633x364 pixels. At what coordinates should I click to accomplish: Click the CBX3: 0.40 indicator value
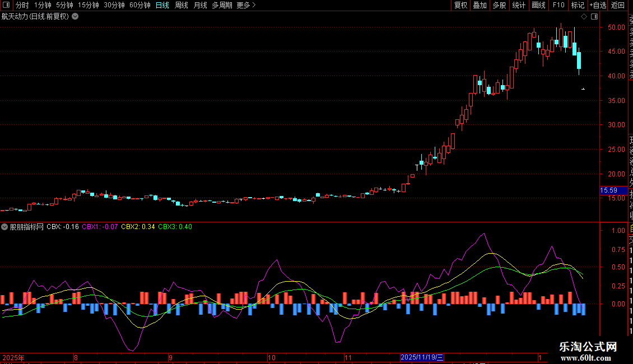(175, 227)
